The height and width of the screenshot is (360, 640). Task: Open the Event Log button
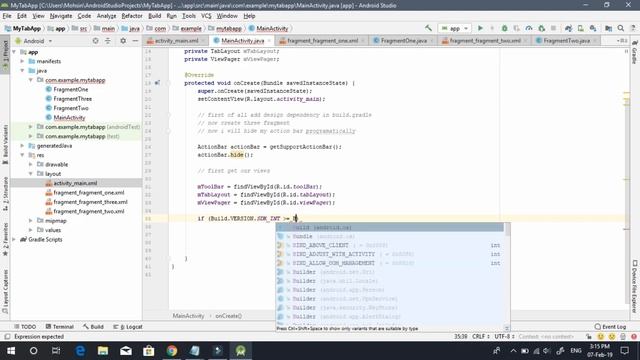pyautogui.click(x=610, y=327)
